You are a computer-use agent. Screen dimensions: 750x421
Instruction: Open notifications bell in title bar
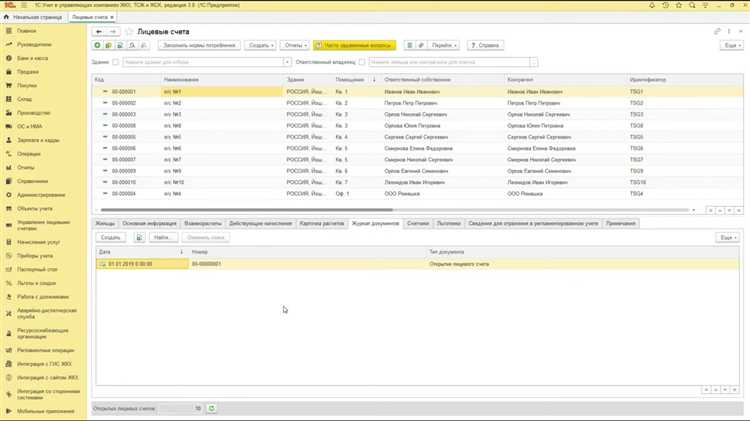[652, 5]
